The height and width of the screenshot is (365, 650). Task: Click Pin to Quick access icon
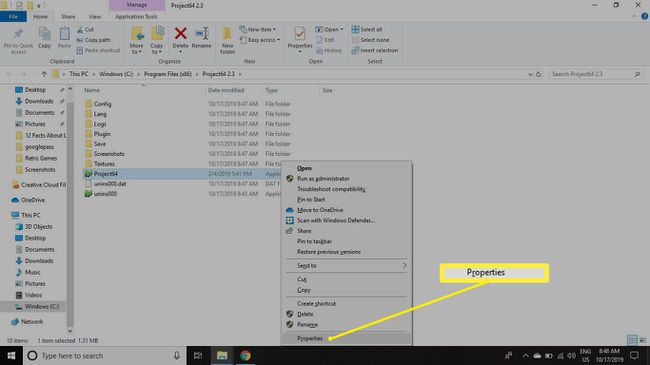coord(18,34)
